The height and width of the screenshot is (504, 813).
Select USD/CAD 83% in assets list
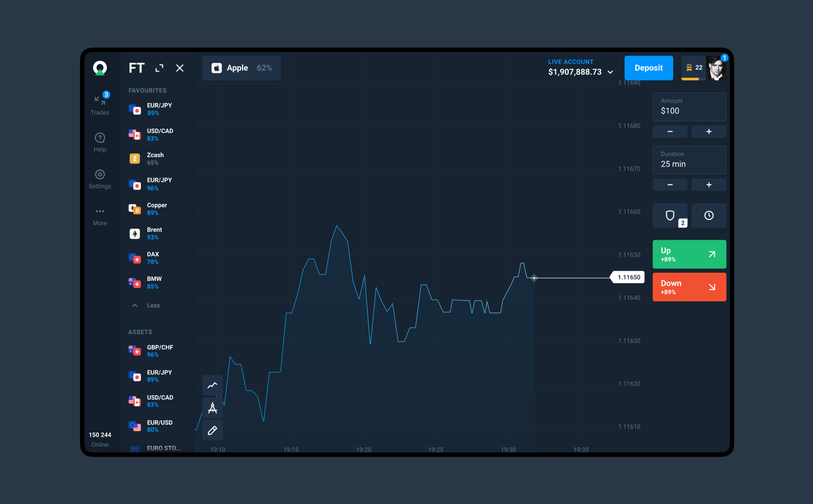151,401
